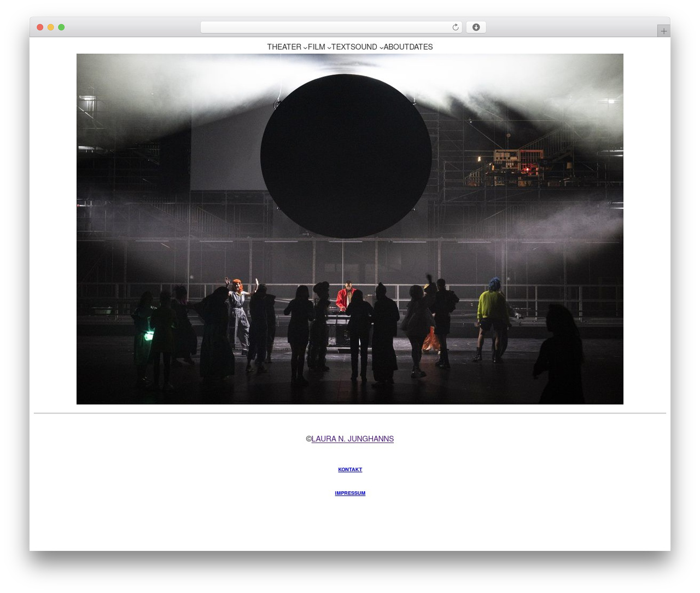The height and width of the screenshot is (593, 700).
Task: Maximize the window with the green button
Action: click(61, 27)
